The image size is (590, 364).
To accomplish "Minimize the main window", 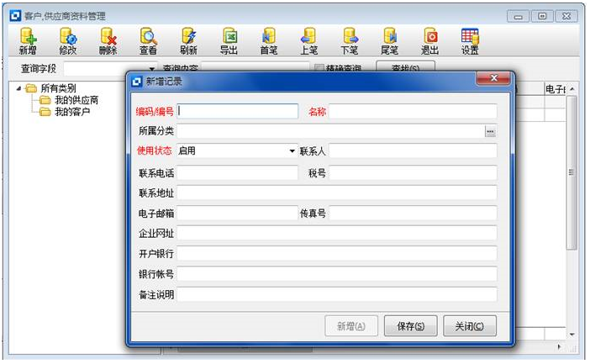I will point(518,16).
